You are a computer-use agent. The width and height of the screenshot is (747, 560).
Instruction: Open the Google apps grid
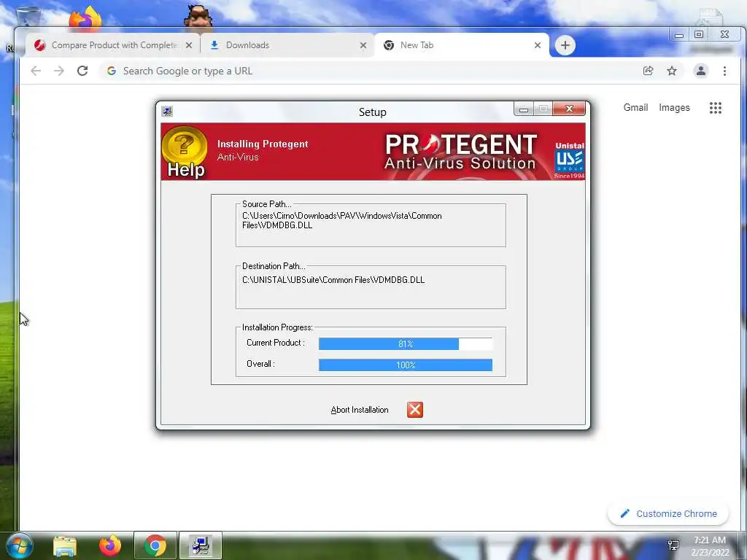pyautogui.click(x=715, y=108)
